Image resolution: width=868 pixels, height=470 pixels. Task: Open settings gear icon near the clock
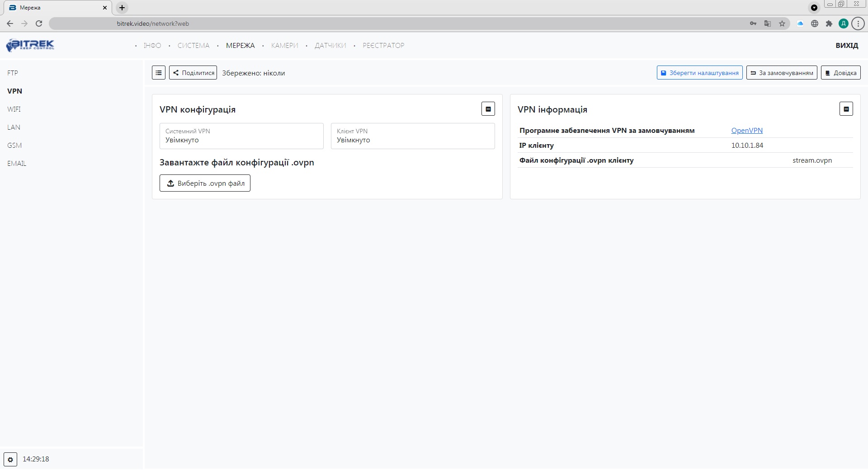10,460
